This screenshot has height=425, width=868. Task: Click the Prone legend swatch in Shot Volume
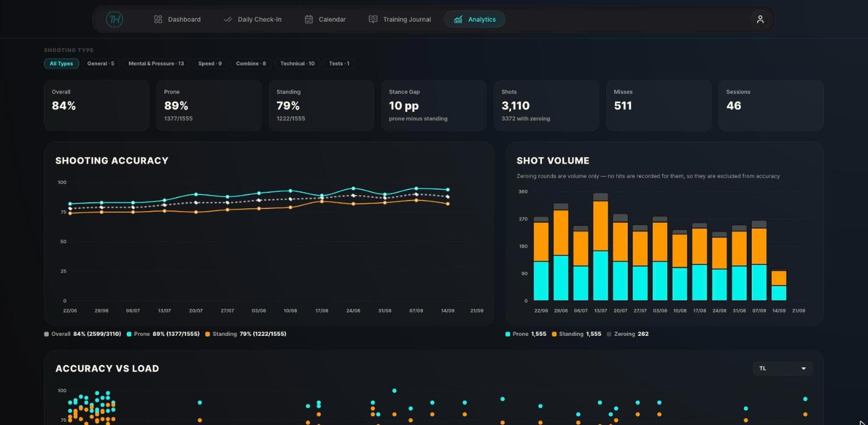click(x=508, y=334)
